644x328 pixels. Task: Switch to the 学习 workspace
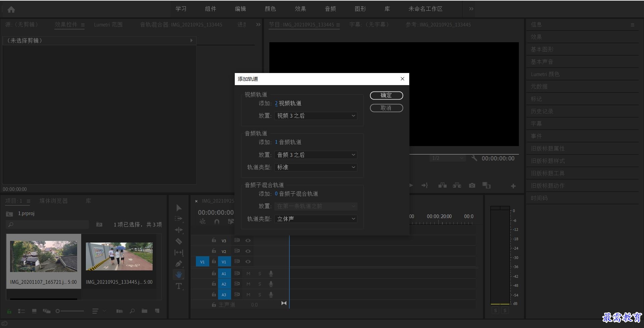(181, 9)
